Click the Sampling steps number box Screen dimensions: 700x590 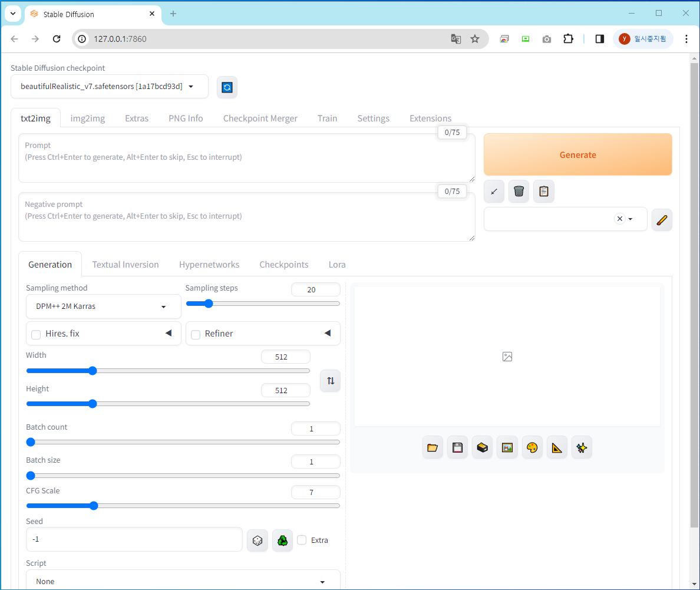tap(316, 289)
